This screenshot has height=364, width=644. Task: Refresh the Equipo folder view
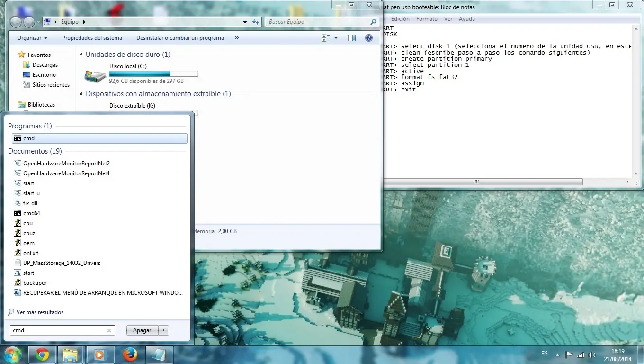click(256, 22)
